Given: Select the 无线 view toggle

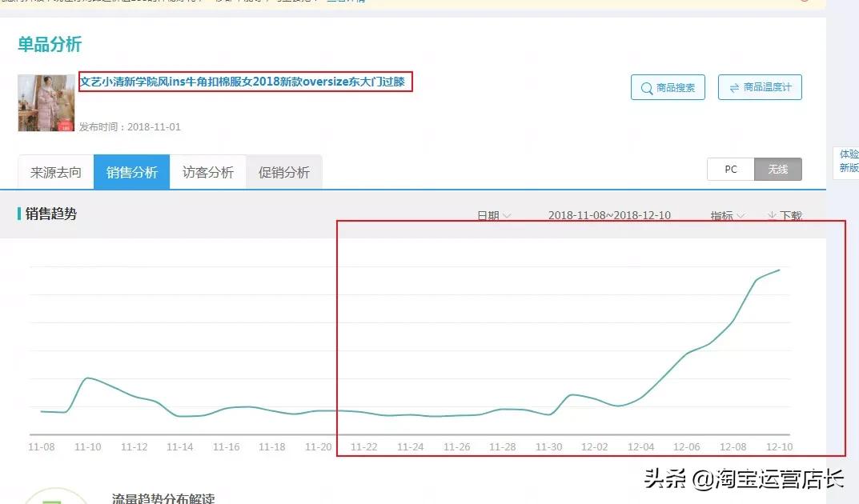Looking at the screenshot, I should pos(777,169).
